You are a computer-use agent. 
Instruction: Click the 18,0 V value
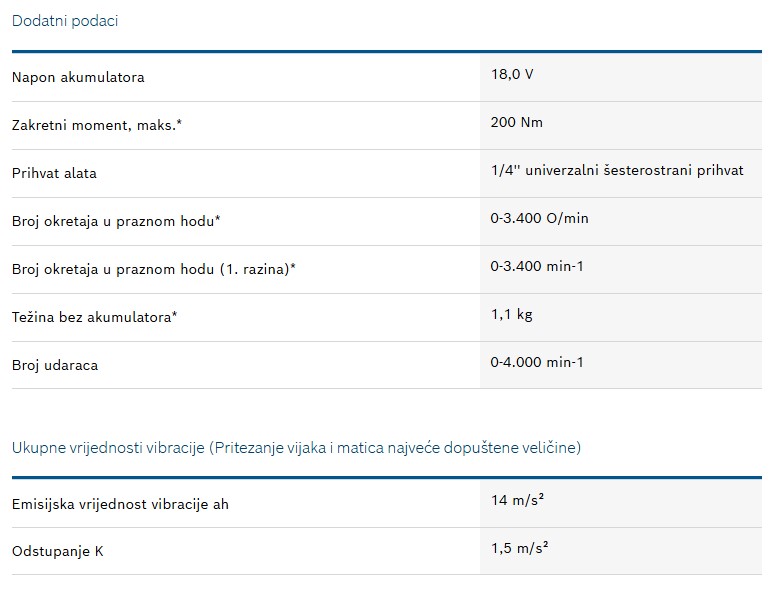(512, 74)
